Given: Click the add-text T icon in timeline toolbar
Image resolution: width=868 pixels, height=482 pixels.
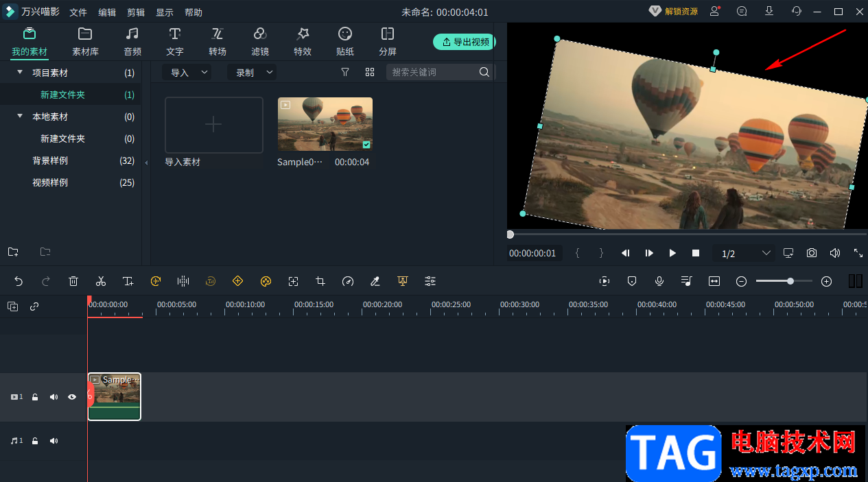Looking at the screenshot, I should pyautogui.click(x=128, y=281).
